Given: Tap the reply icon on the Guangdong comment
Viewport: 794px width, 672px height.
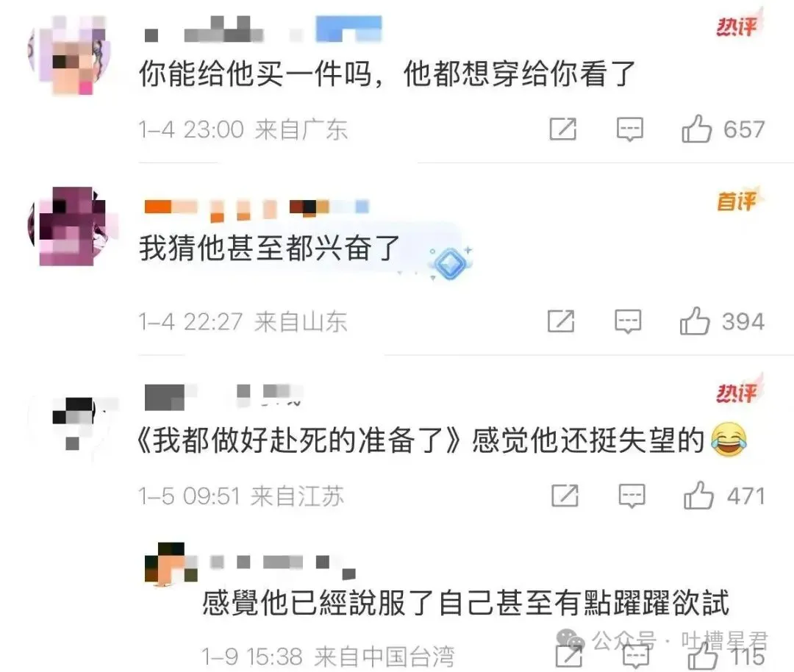Looking at the screenshot, I should pyautogui.click(x=630, y=129).
